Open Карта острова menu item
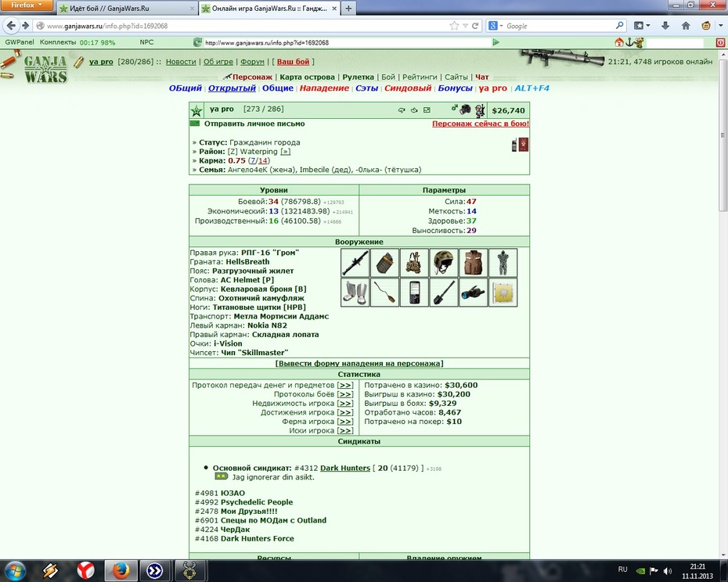The height and width of the screenshot is (582, 728). 307,77
